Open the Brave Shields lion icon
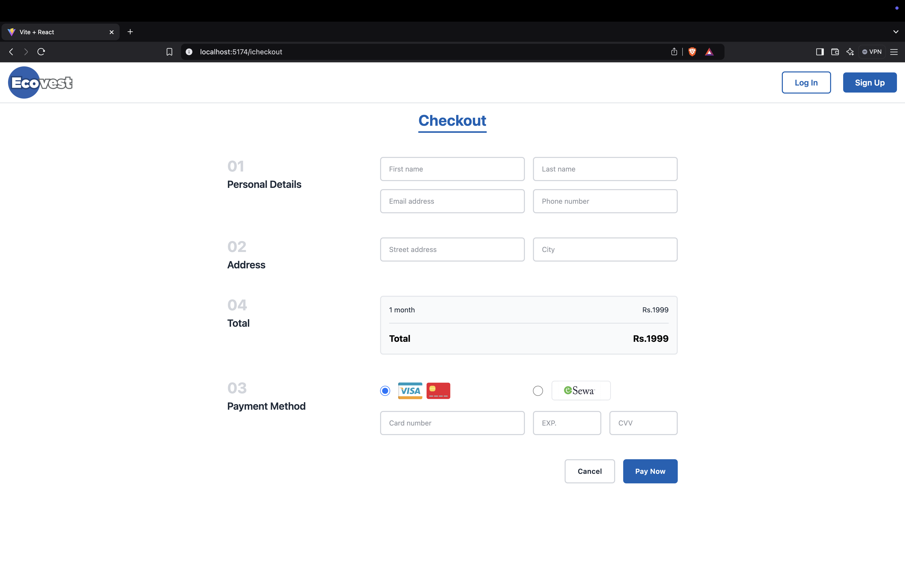This screenshot has width=905, height=588. pos(692,52)
